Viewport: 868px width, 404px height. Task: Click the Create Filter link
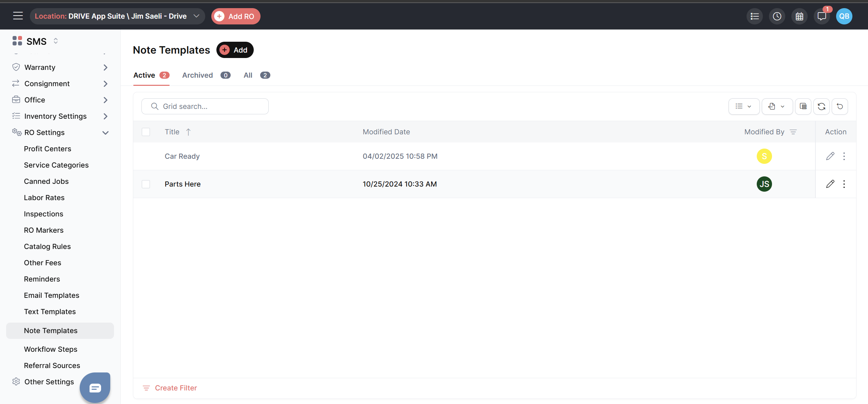click(x=175, y=388)
